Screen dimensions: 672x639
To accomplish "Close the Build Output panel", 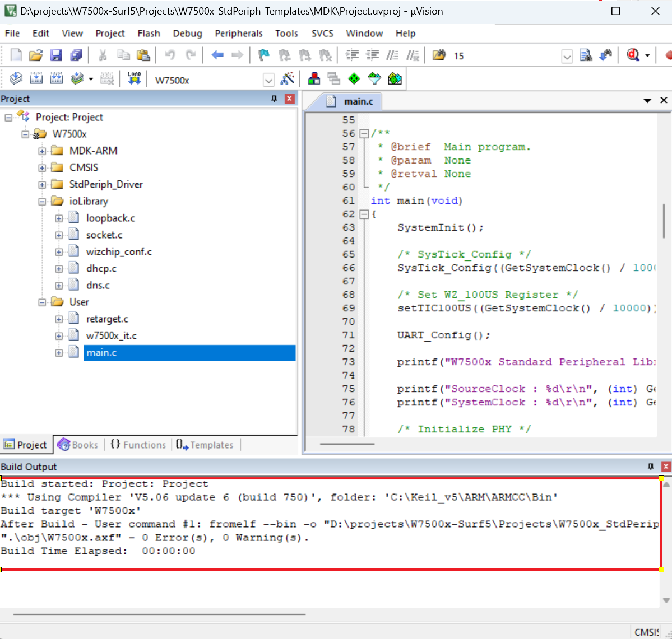I will click(665, 467).
